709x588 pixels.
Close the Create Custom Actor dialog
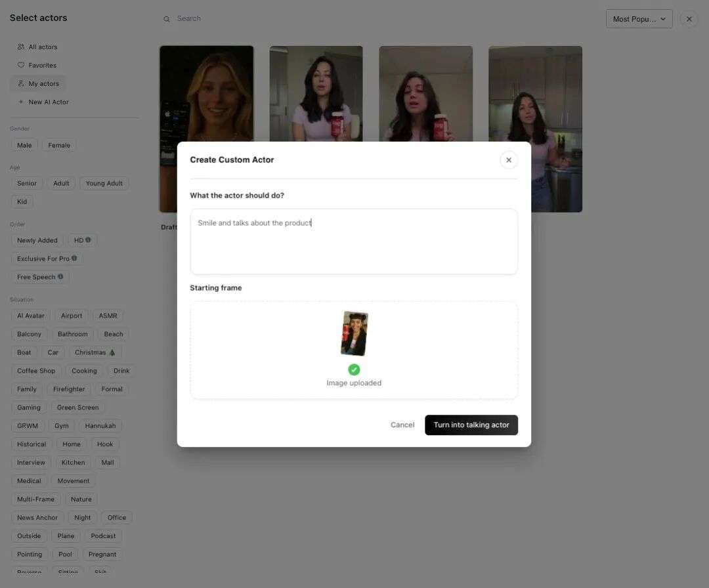pyautogui.click(x=509, y=160)
